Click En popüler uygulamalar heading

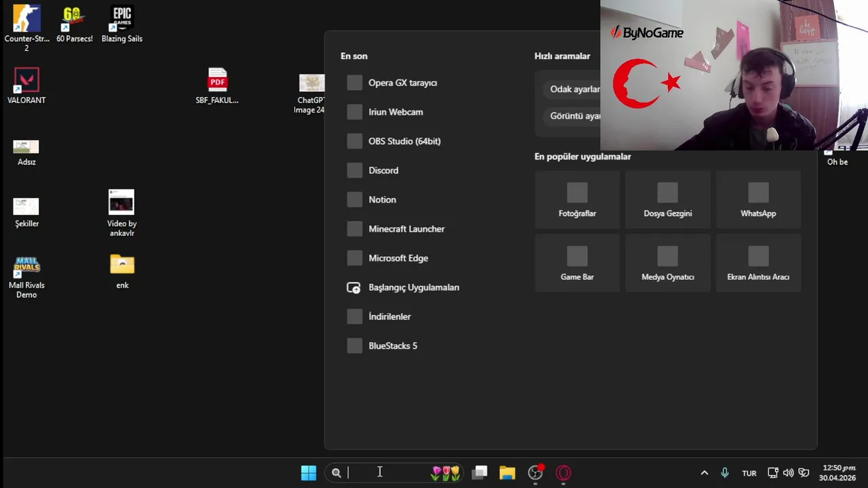(583, 157)
